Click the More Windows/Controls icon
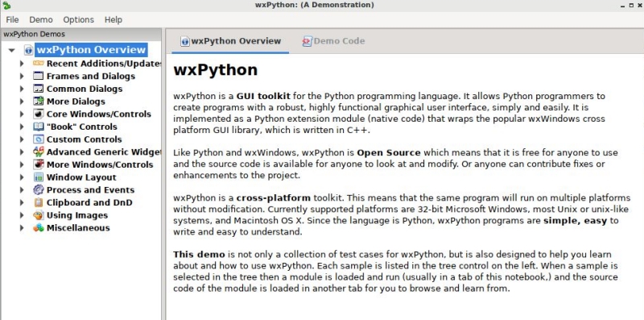 pyautogui.click(x=38, y=164)
